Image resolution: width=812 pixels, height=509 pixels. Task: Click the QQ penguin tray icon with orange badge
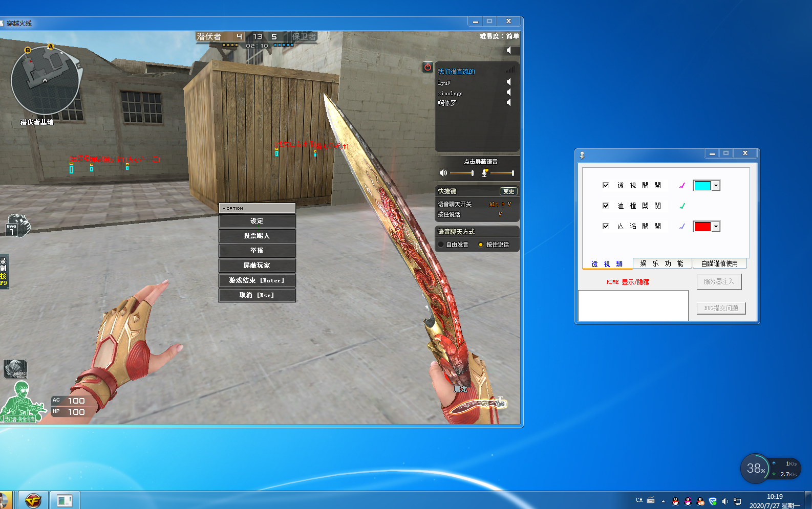click(x=700, y=501)
